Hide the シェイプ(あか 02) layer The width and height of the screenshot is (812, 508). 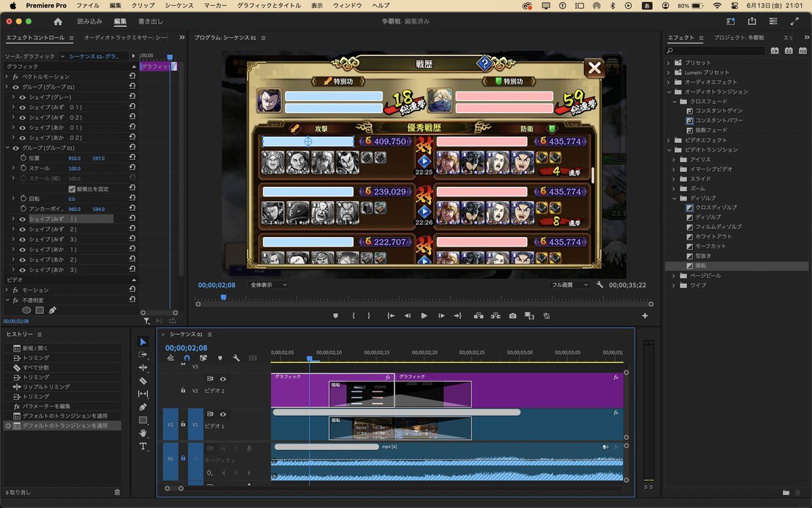pos(22,137)
